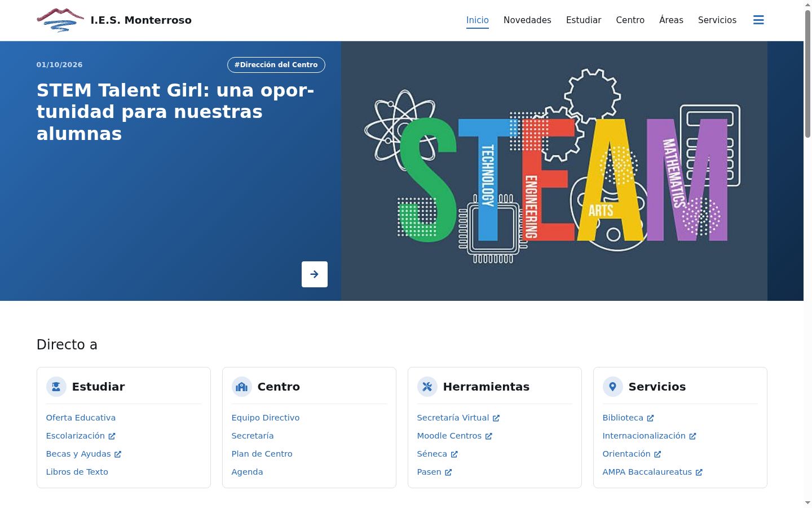The width and height of the screenshot is (812, 508).
Task: Click the Centro building icon
Action: (x=242, y=387)
